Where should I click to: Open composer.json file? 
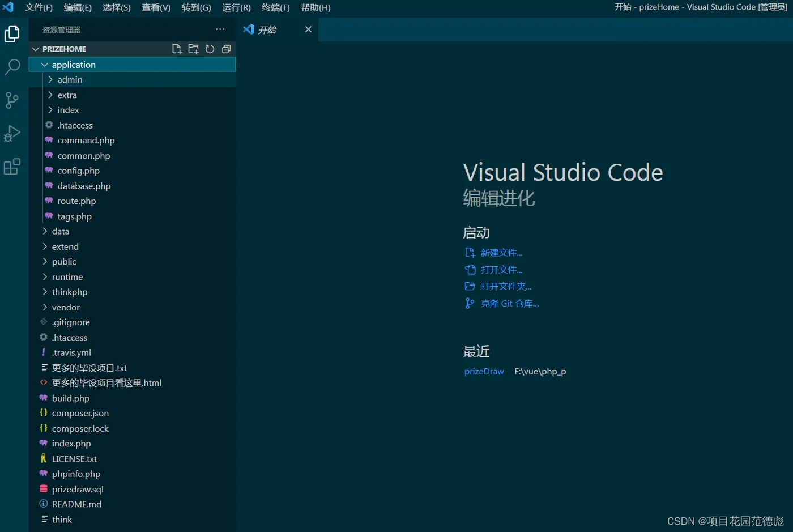(x=132, y=413)
